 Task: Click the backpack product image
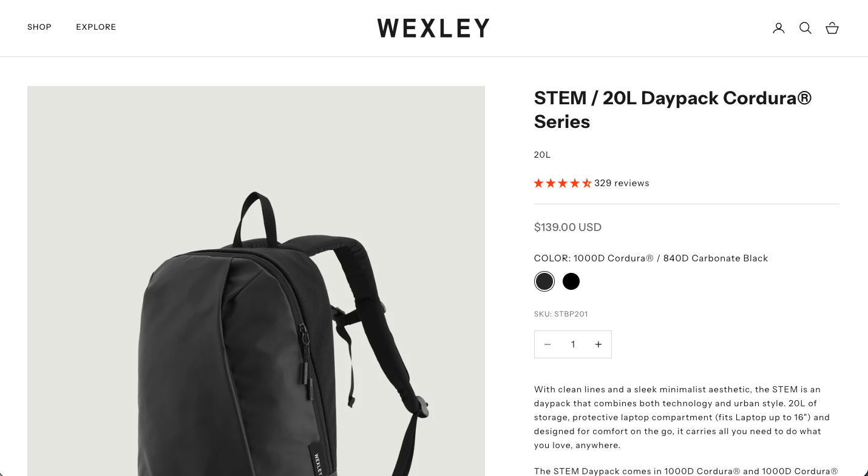[x=256, y=281]
